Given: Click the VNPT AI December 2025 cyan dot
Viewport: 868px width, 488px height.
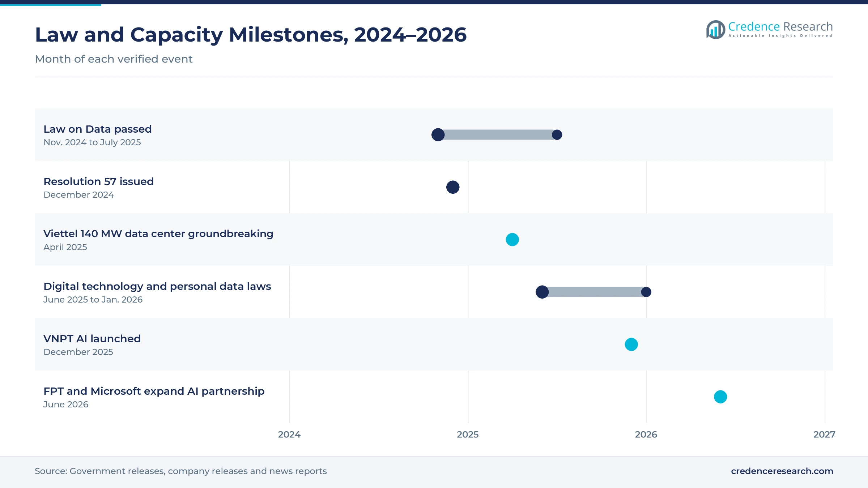Looking at the screenshot, I should click(x=631, y=344).
